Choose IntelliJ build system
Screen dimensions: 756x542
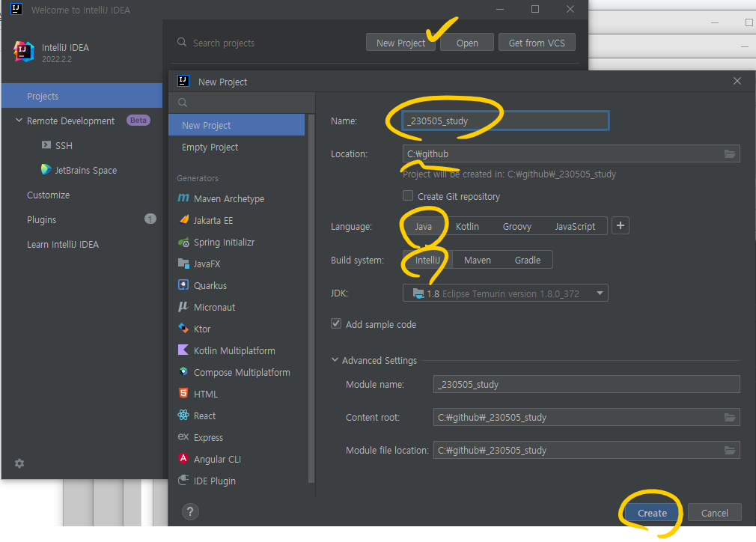[x=427, y=260]
